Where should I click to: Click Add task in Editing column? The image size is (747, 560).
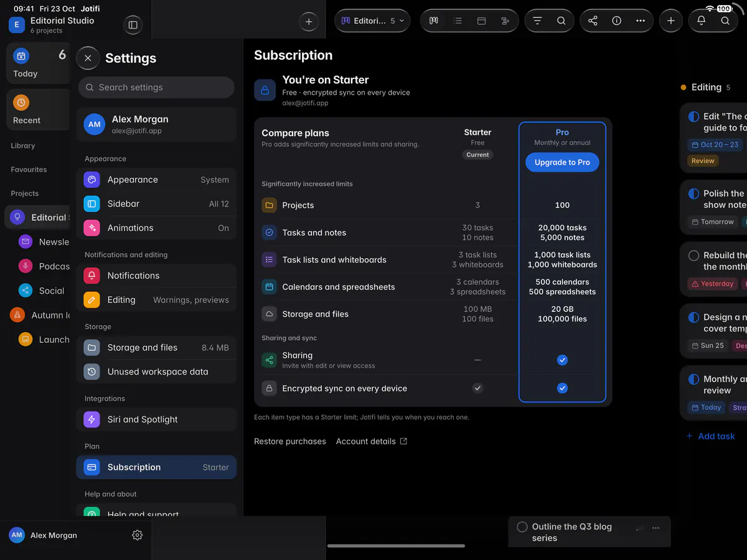pos(710,436)
